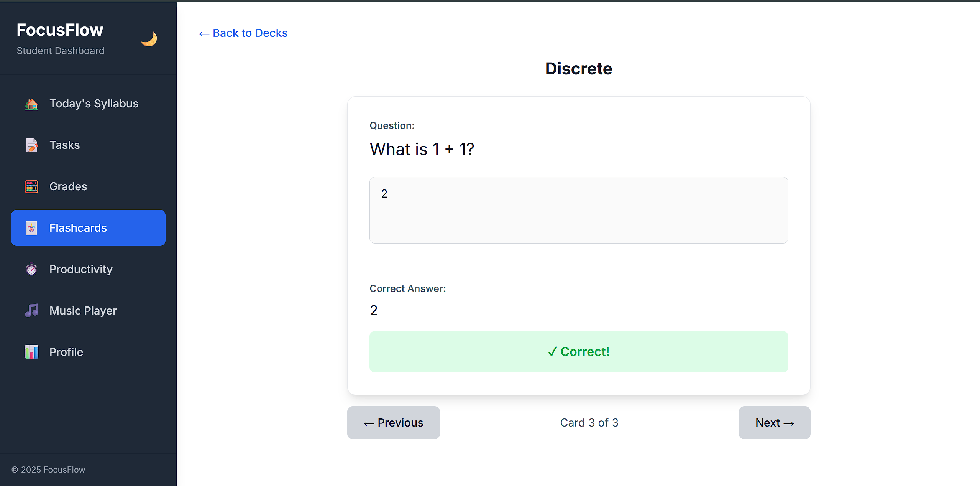Open the Profile page
Image resolution: width=980 pixels, height=486 pixels.
[66, 352]
